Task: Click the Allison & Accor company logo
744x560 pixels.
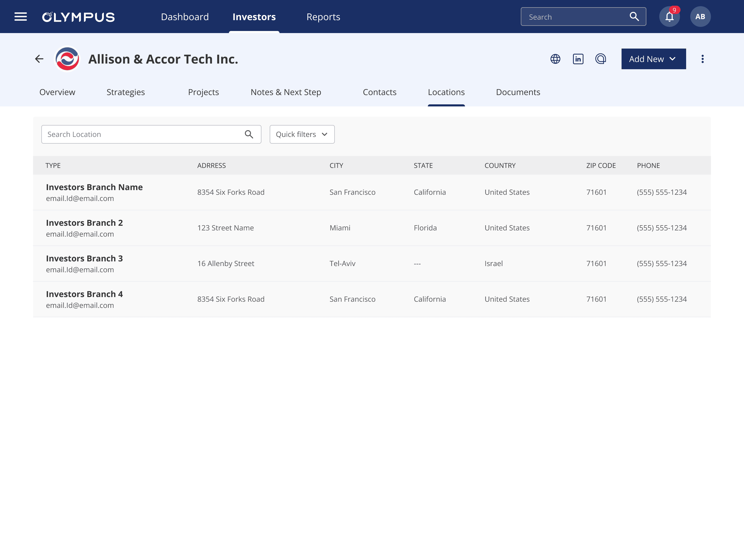Action: 67,59
